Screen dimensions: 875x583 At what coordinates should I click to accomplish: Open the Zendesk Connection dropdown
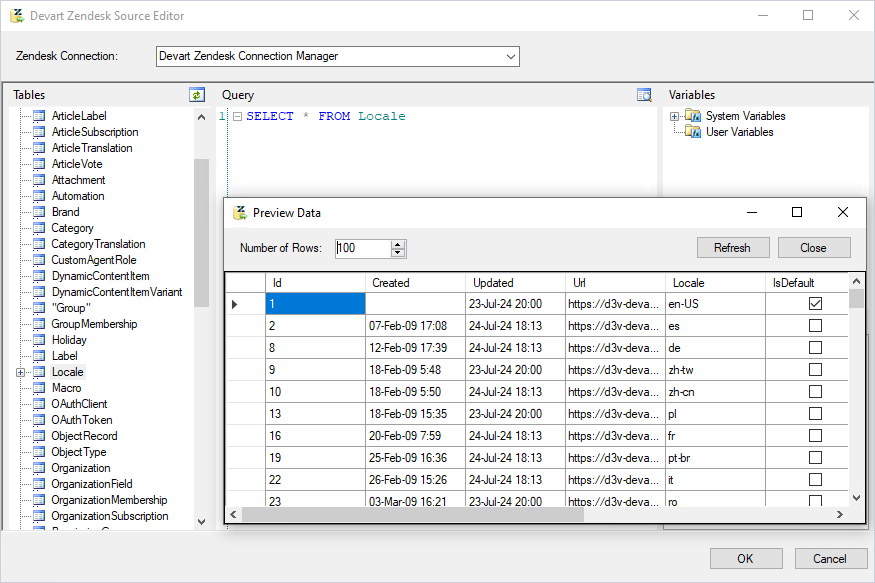pyautogui.click(x=509, y=56)
